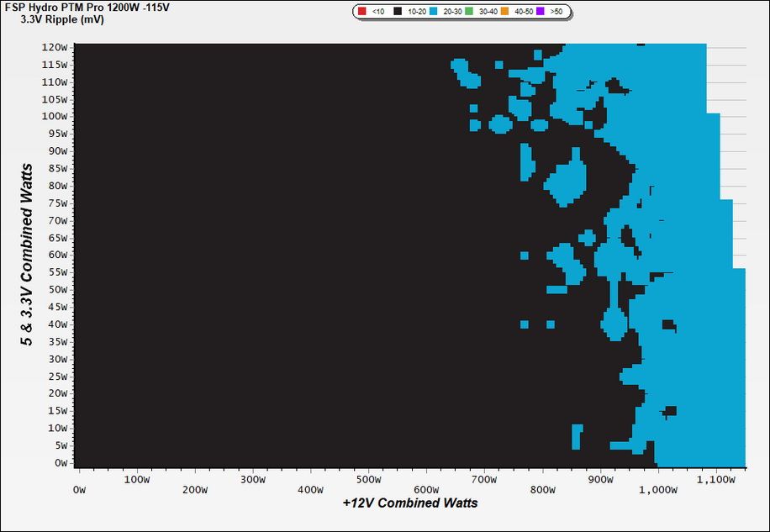Click the '20-30' legend label text
This screenshot has height=532, width=770.
pyautogui.click(x=452, y=11)
